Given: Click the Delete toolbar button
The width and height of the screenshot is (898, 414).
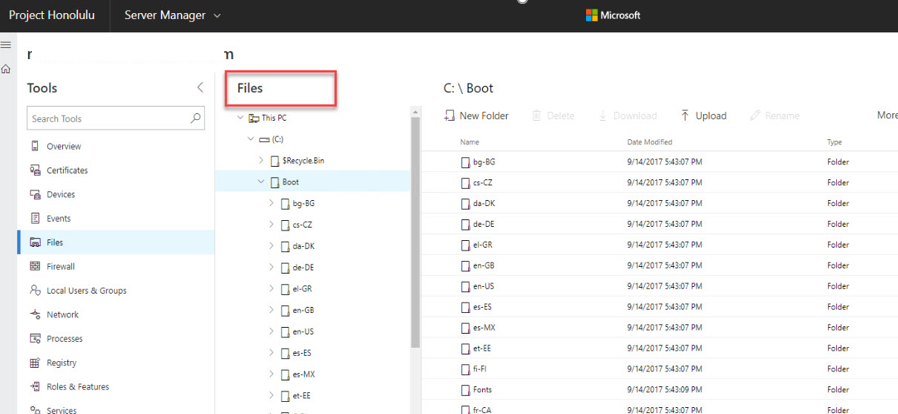Looking at the screenshot, I should 553,116.
